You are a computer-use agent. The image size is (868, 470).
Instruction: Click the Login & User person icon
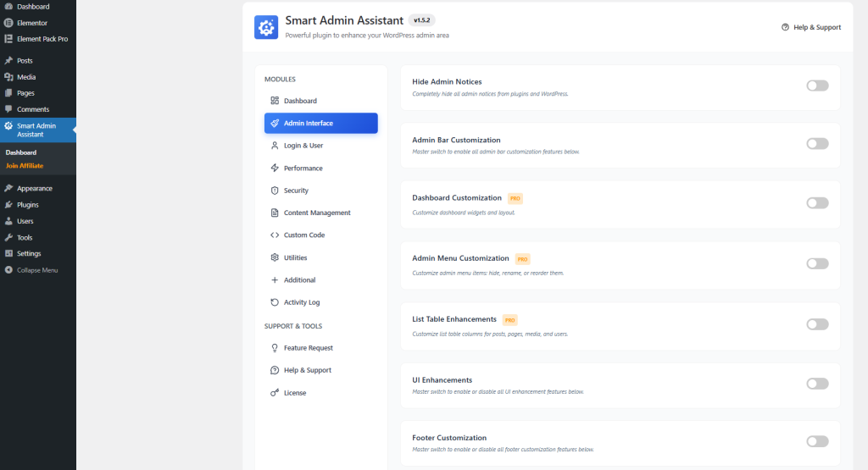coord(275,146)
